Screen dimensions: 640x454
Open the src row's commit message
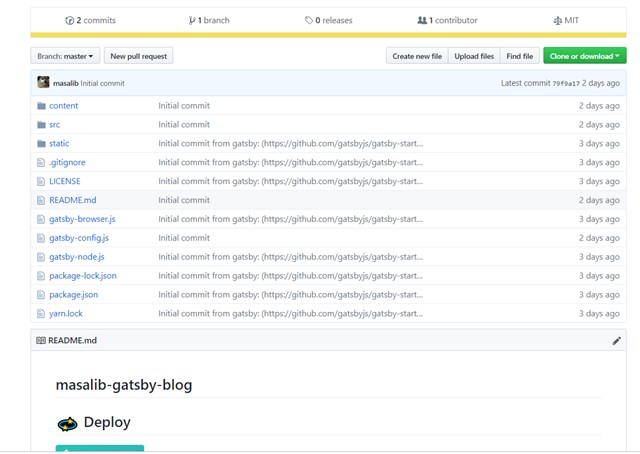184,125
